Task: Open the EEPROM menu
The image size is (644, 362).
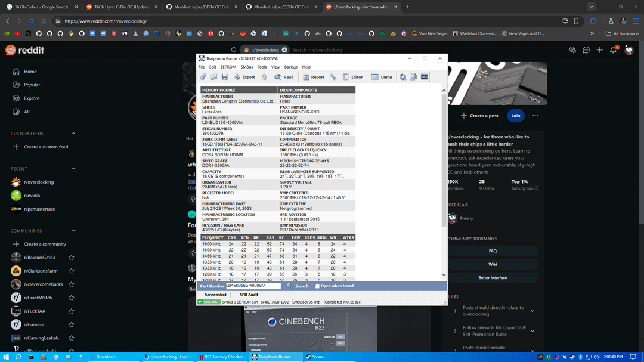Action: tap(228, 67)
